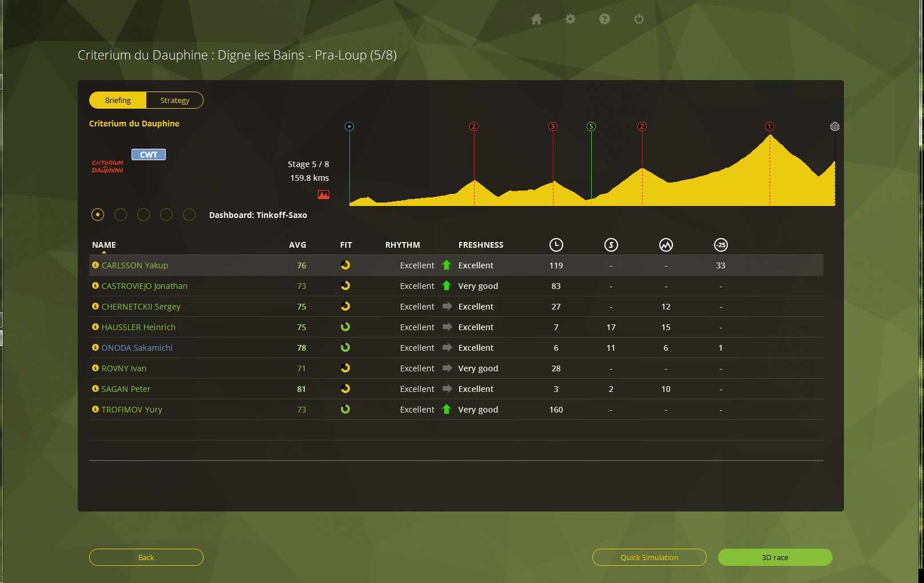Open rider CHERNETCKII Sergey

pyautogui.click(x=141, y=307)
